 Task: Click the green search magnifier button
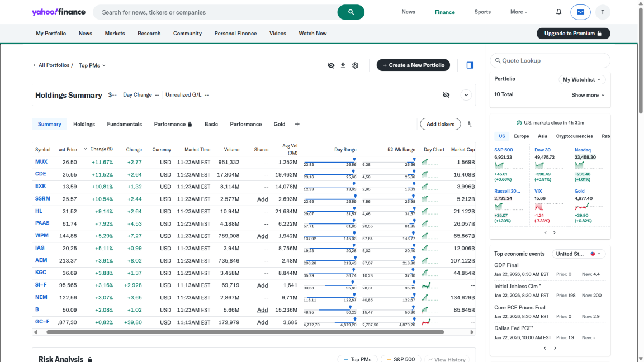coord(351,12)
